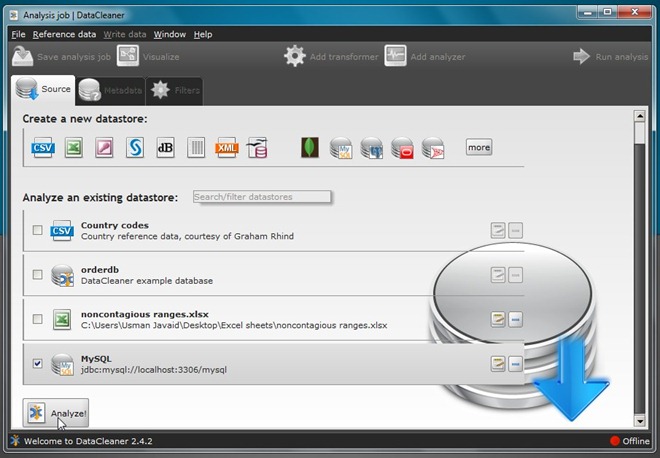
Task: Expand more datastore types with 'more'
Action: point(479,147)
